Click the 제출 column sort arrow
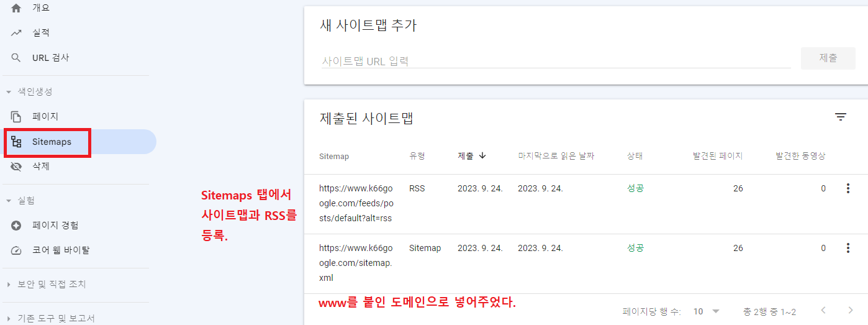The image size is (868, 325). pos(482,156)
